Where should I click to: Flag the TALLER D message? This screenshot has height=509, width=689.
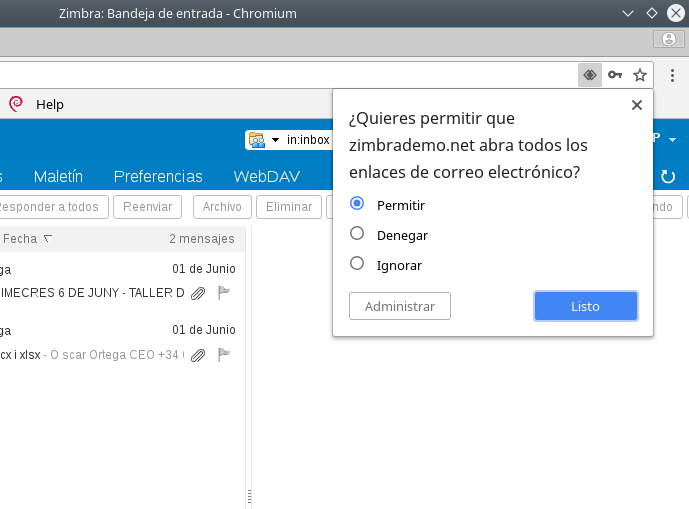[224, 292]
